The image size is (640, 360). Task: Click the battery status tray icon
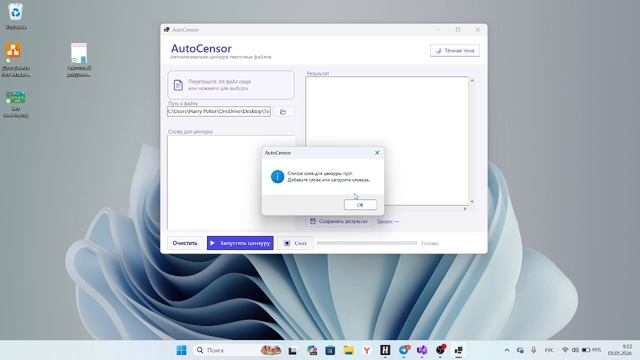coord(591,350)
